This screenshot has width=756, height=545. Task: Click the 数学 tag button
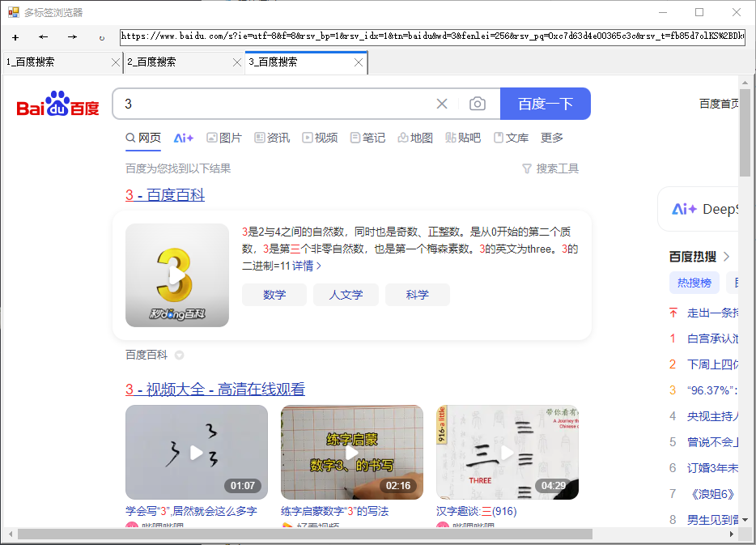(x=274, y=295)
